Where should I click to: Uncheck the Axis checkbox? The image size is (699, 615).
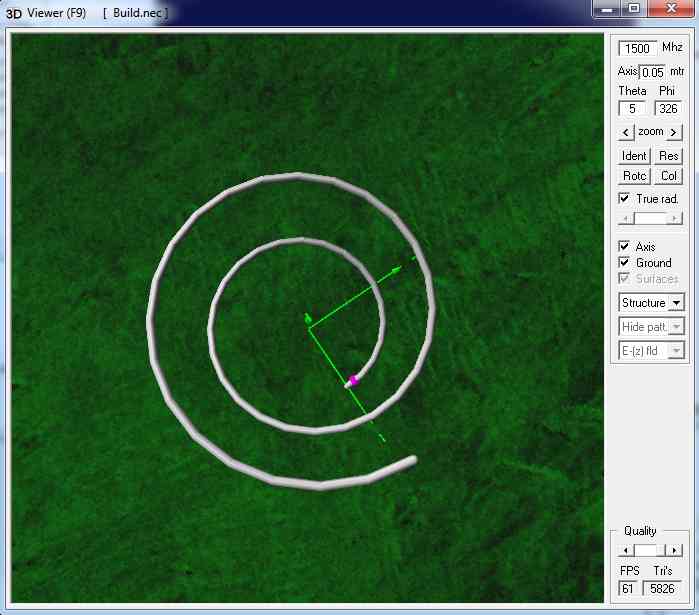pos(625,247)
